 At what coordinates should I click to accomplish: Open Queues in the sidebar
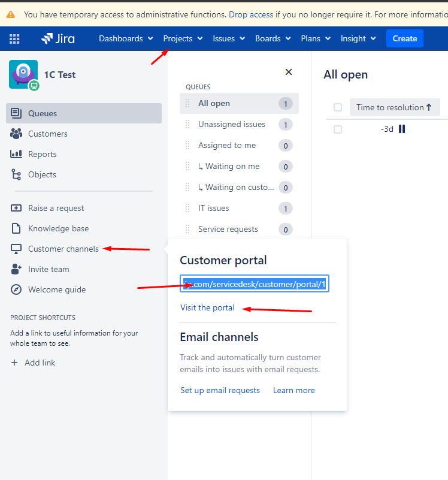84,113
